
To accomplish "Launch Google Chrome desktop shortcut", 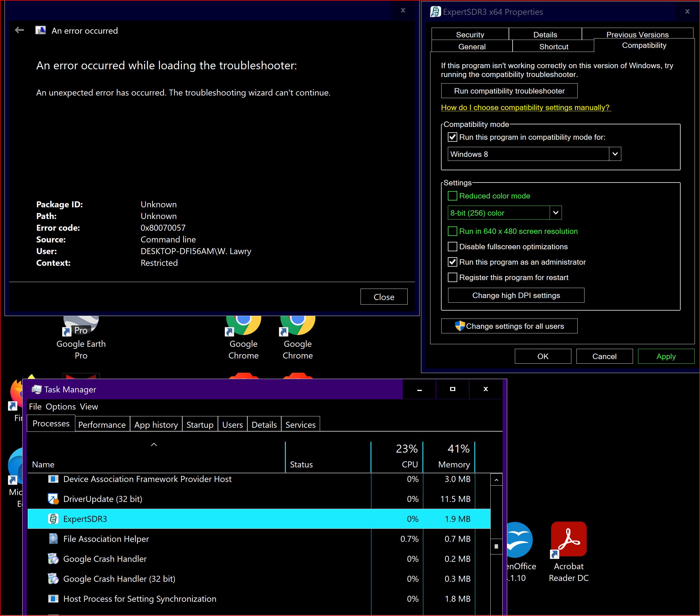I will [x=242, y=325].
